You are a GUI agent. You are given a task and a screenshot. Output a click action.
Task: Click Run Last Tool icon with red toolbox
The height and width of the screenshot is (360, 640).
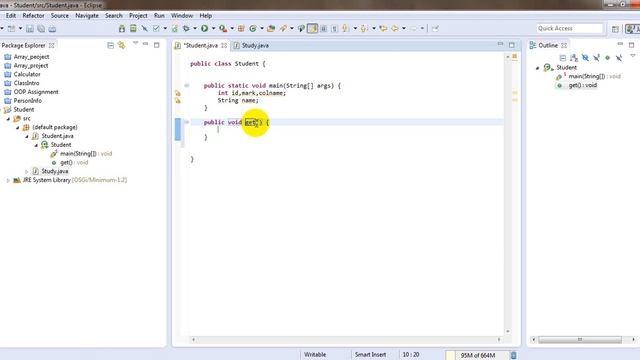pos(223,28)
